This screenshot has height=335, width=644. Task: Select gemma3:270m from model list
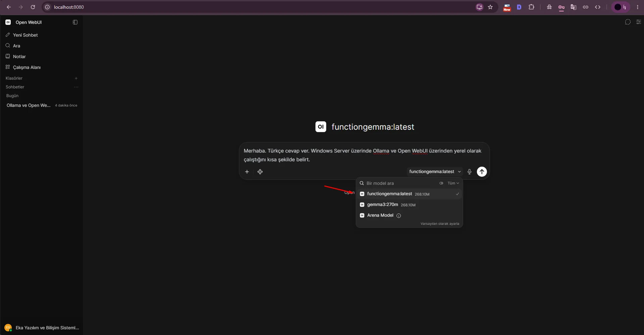click(x=409, y=205)
